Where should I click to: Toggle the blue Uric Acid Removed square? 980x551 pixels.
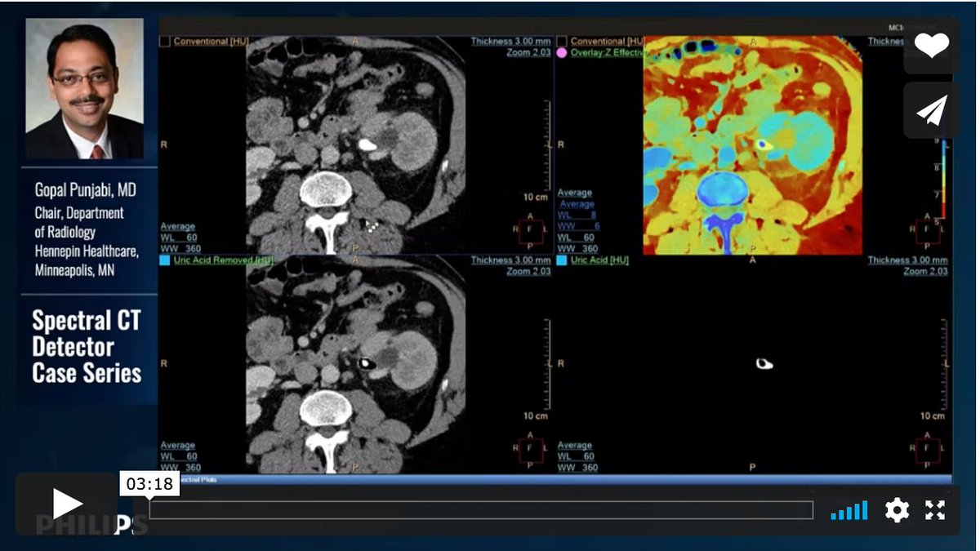(x=164, y=260)
